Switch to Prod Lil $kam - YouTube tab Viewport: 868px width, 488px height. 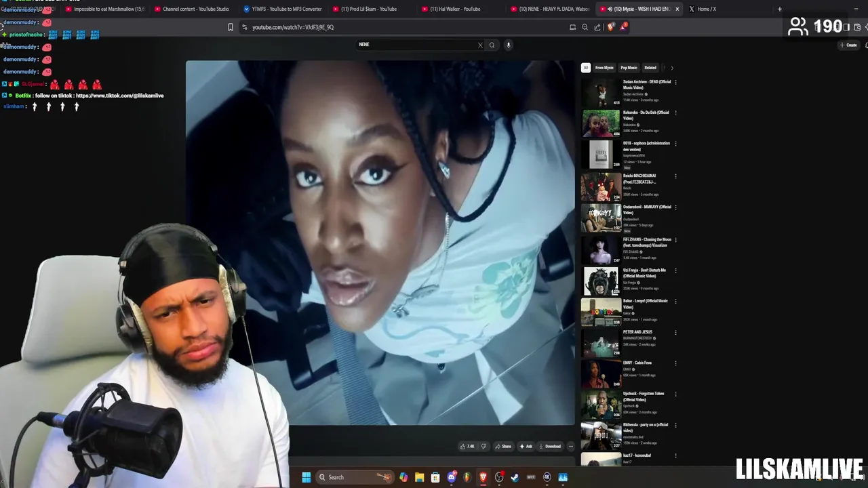pyautogui.click(x=372, y=9)
